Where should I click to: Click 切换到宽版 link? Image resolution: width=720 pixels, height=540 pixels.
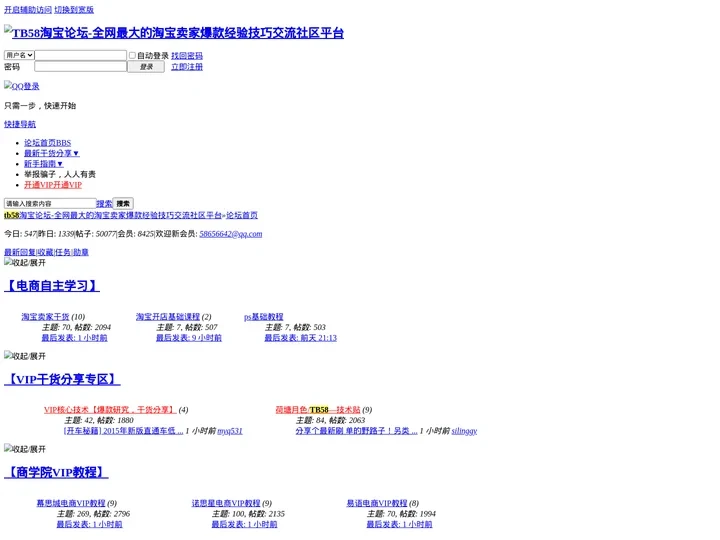[74, 10]
